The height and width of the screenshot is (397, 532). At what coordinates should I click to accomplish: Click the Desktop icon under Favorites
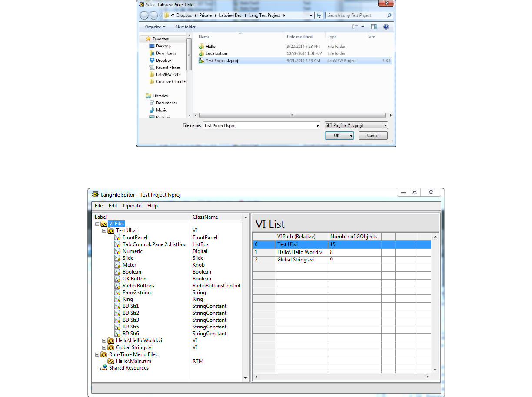tap(152, 46)
